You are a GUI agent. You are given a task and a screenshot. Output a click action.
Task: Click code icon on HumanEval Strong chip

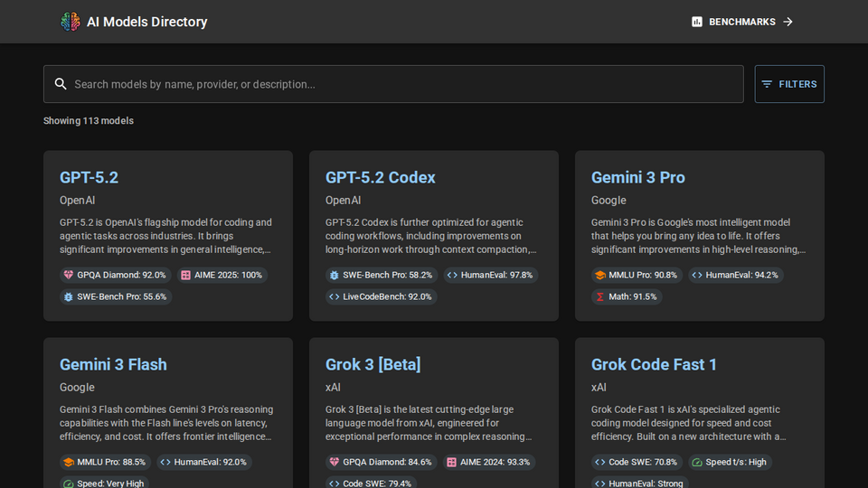pyautogui.click(x=600, y=483)
